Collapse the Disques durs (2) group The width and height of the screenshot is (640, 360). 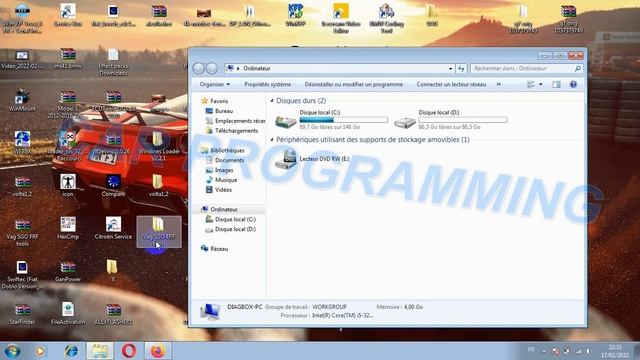pos(272,100)
